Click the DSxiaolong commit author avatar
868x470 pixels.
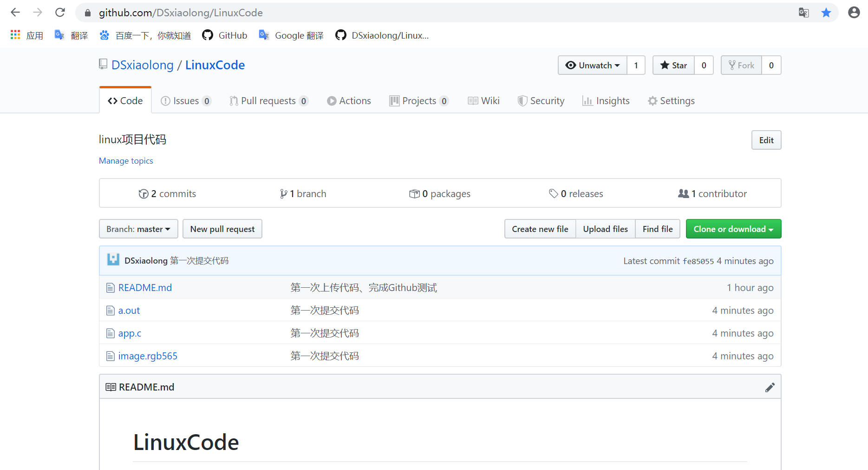click(x=113, y=260)
